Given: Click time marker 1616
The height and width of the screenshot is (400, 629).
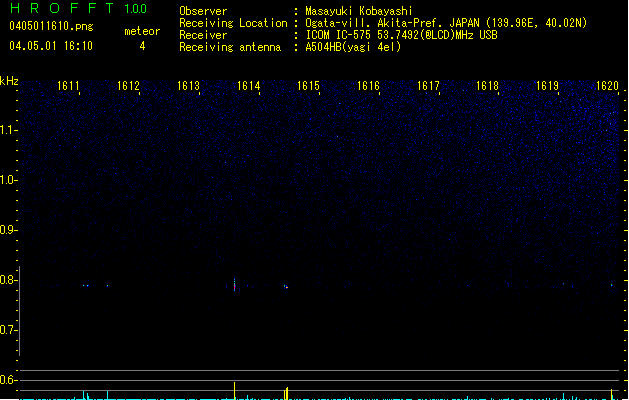Looking at the screenshot, I should [x=368, y=86].
